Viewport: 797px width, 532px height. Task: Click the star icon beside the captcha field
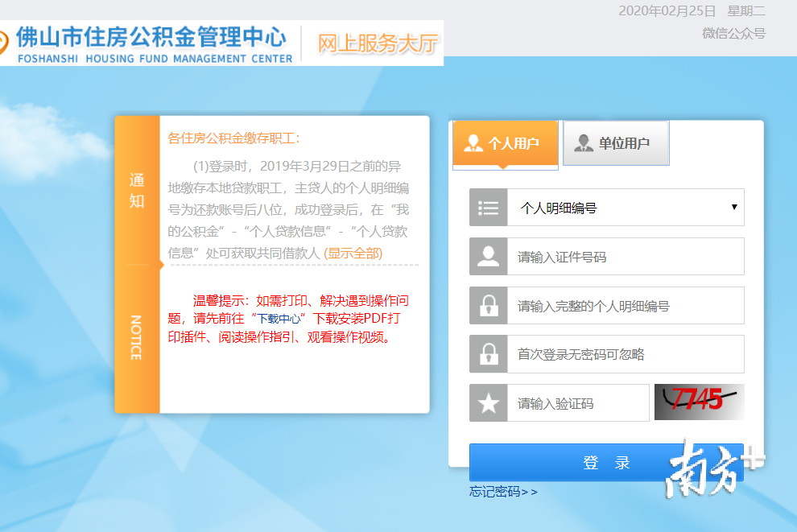click(489, 403)
